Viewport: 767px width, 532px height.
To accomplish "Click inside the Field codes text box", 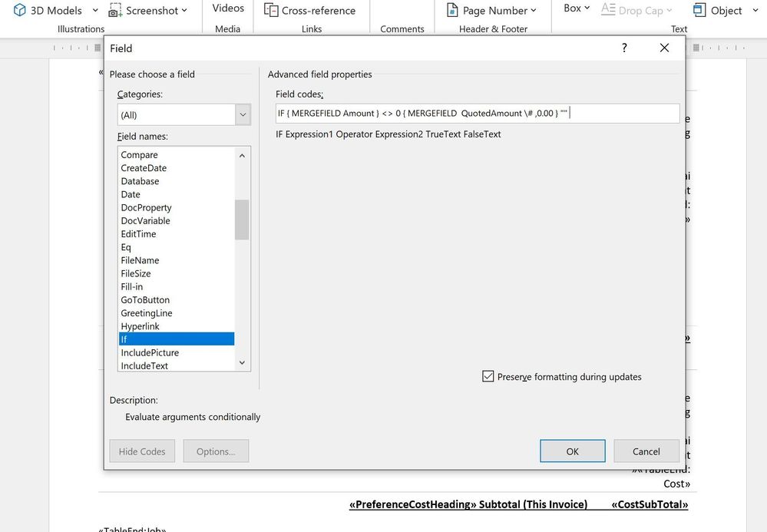I will tap(478, 114).
